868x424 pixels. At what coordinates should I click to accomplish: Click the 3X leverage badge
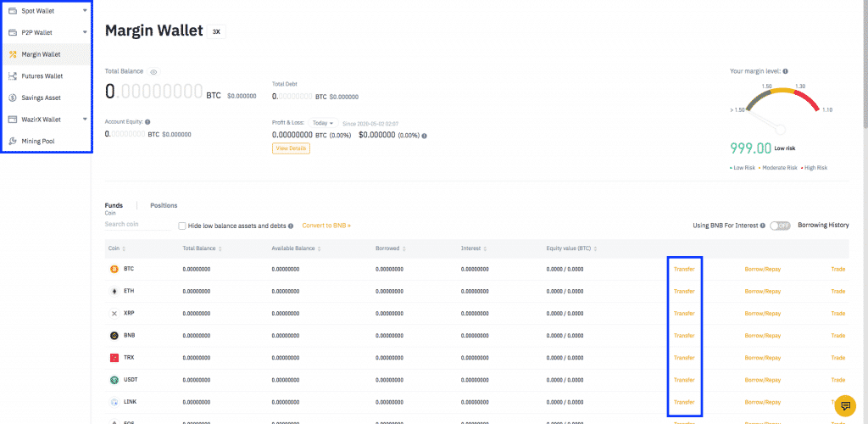[216, 31]
